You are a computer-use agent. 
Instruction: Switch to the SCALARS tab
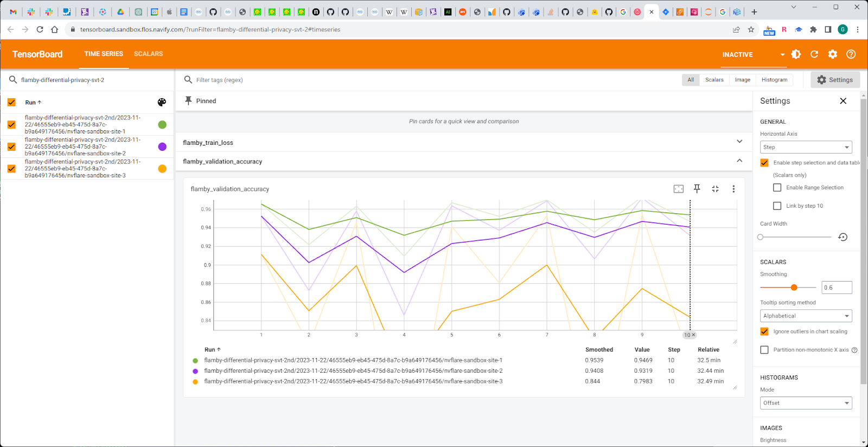tap(148, 54)
